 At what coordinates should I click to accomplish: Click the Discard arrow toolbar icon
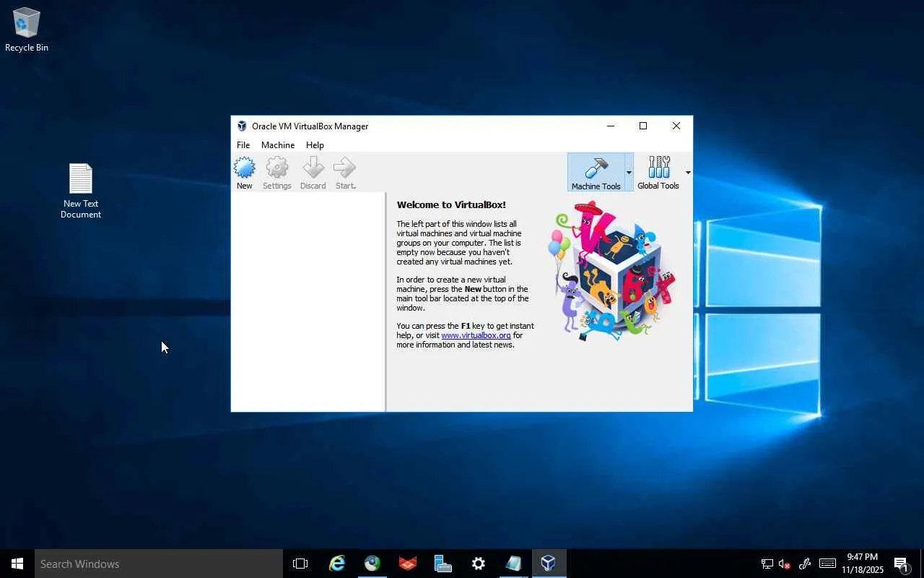pyautogui.click(x=313, y=173)
